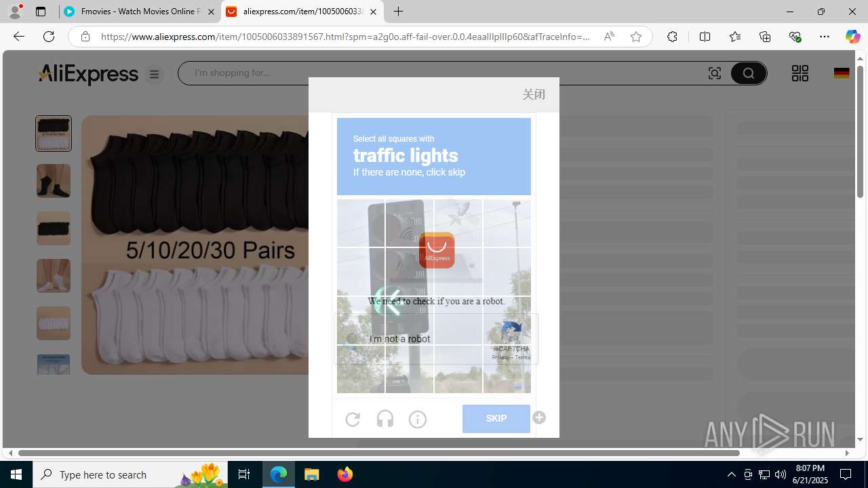Click the horizontal scrollbar right arrow
This screenshot has width=868, height=488.
847,453
